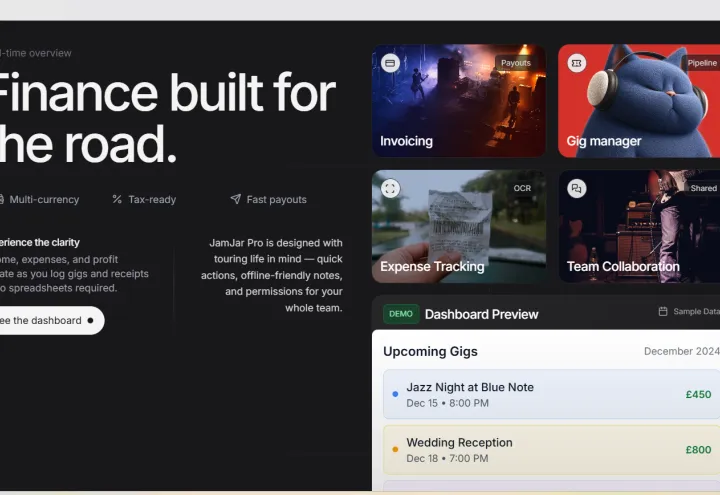Click the Multi-currency feature label
Viewport: 720px width, 495px height.
click(x=44, y=199)
